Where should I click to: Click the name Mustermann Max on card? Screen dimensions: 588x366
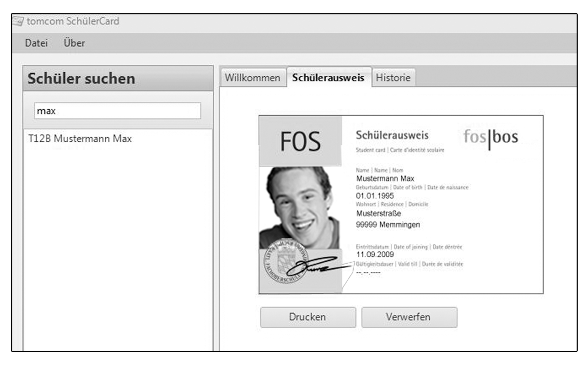(x=386, y=178)
